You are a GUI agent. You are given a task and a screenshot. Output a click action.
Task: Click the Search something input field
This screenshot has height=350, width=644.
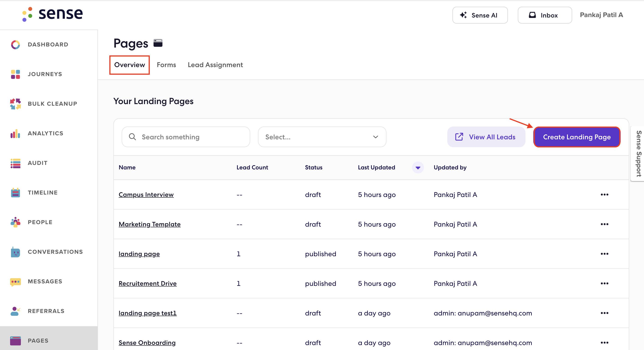(186, 137)
